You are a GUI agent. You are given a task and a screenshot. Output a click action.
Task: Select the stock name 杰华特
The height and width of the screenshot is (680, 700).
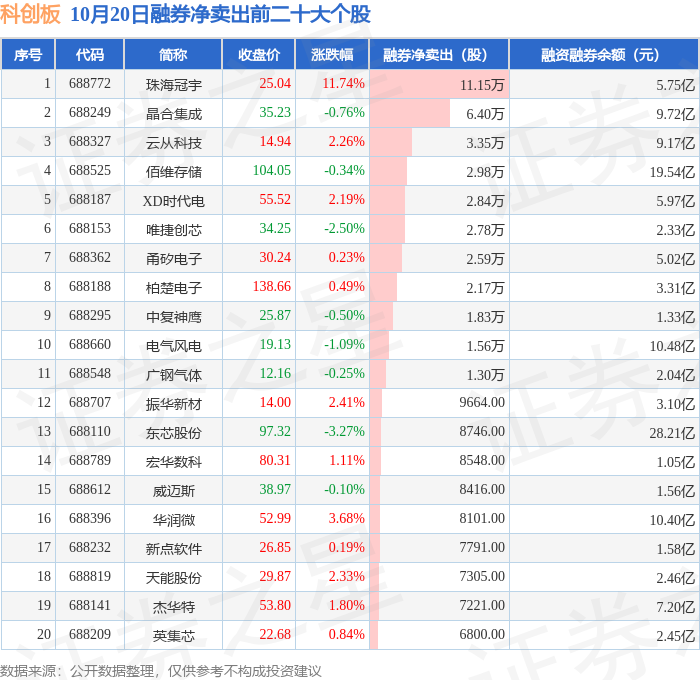(x=174, y=607)
